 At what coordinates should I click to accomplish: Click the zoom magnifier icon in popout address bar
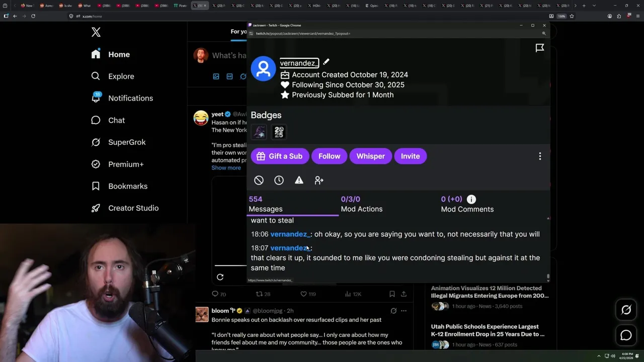(544, 34)
